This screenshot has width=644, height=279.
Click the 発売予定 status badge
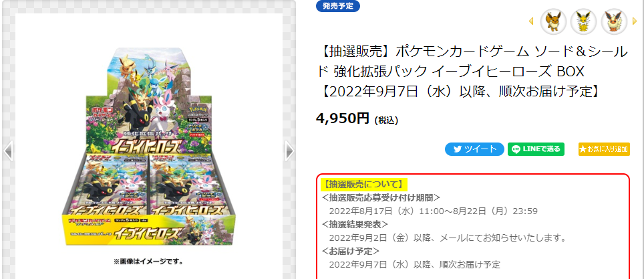pyautogui.click(x=338, y=6)
